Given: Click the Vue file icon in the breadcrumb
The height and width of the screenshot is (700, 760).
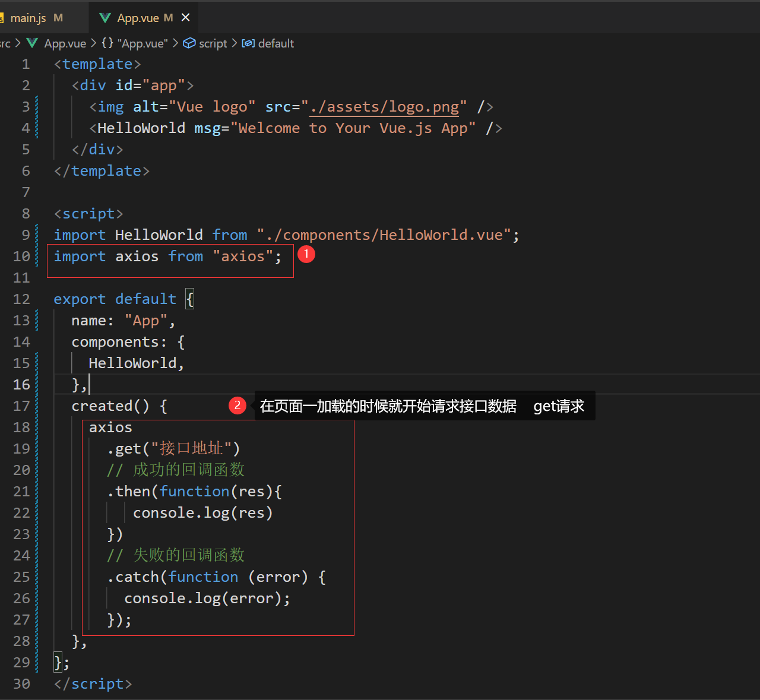Looking at the screenshot, I should point(33,43).
